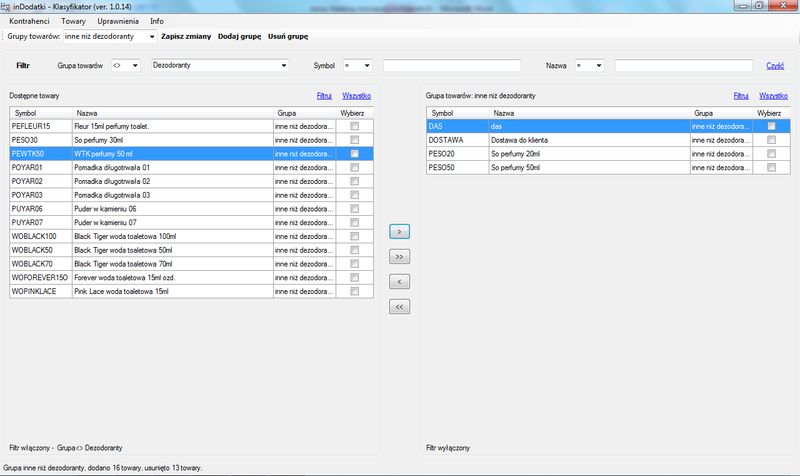Select 'Black Tiger woda toaletowa 70ml' row
Image resolution: width=800 pixels, height=476 pixels.
191,264
